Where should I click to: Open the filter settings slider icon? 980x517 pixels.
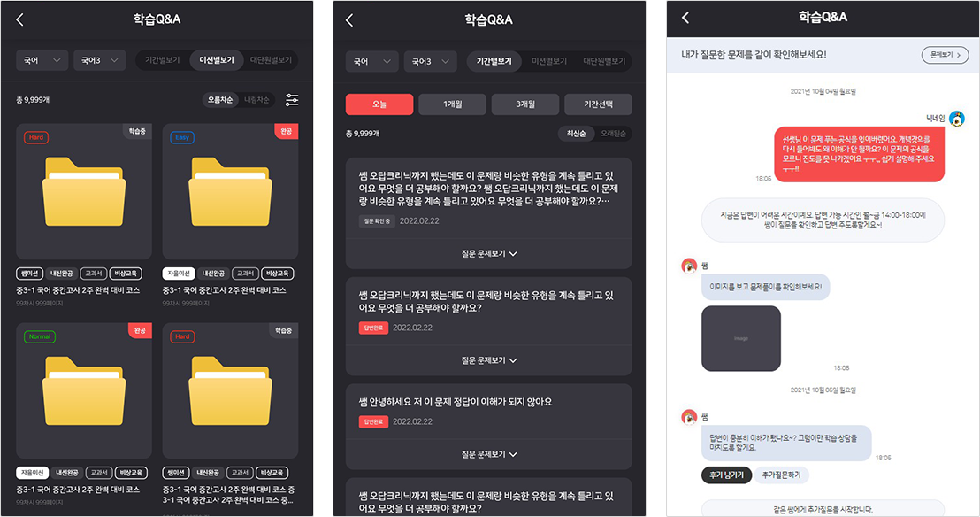tap(292, 99)
